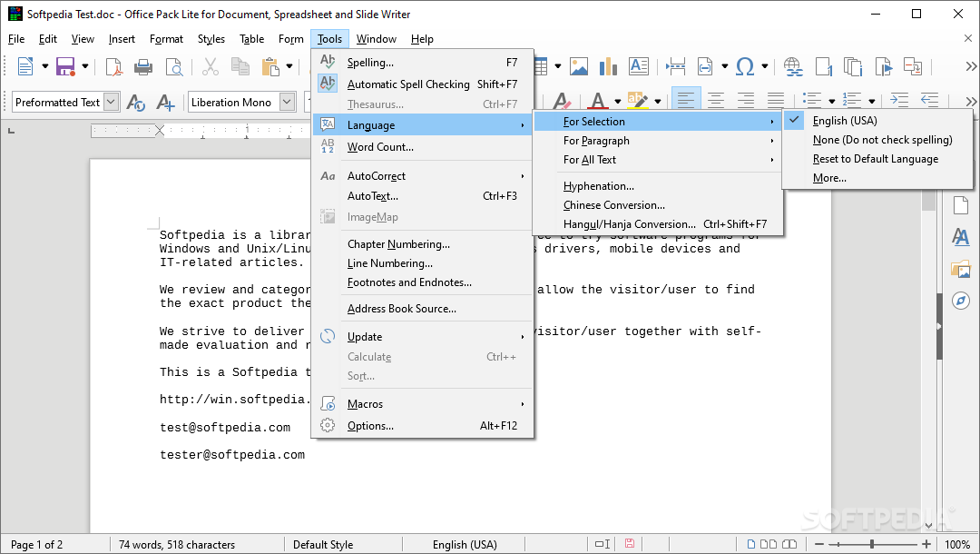Viewport: 980px width, 554px height.
Task: Click More languages entry
Action: tap(877, 178)
